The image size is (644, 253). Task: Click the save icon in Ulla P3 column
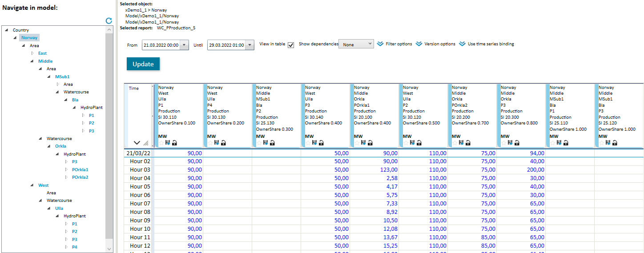click(314, 143)
